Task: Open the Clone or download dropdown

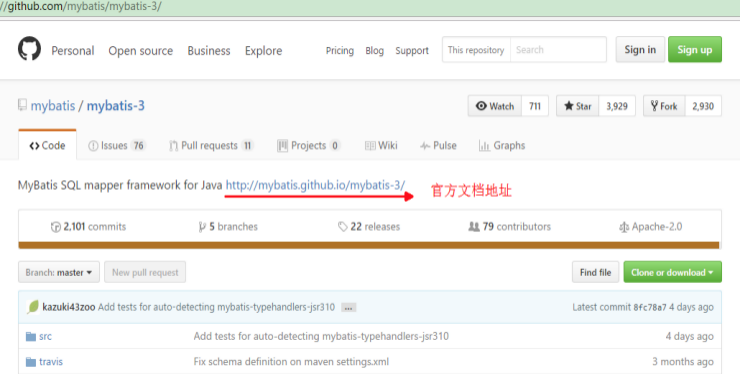Action: point(672,272)
